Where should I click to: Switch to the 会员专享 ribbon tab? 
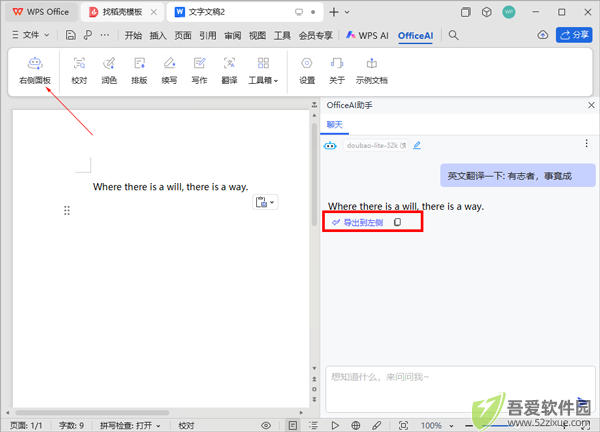click(x=316, y=36)
